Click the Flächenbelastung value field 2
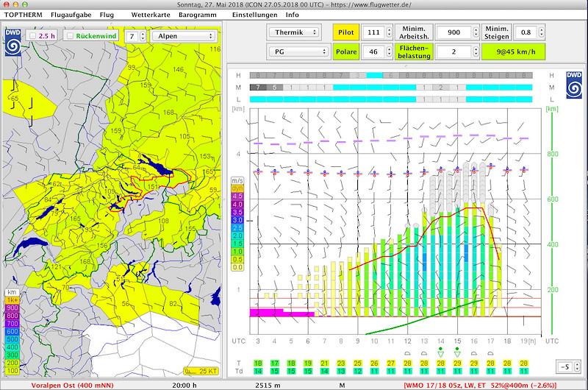This screenshot has width=588, height=390. [x=453, y=52]
